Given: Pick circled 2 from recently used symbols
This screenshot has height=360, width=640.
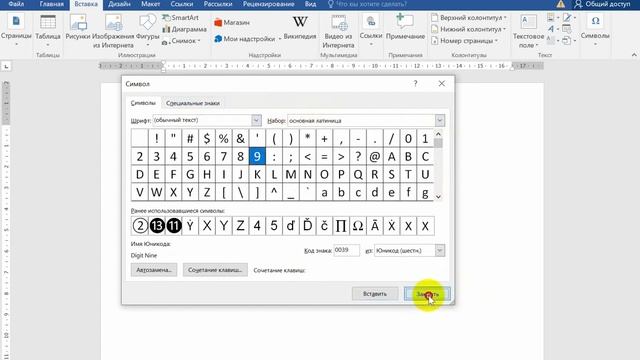Looking at the screenshot, I should click(140, 226).
